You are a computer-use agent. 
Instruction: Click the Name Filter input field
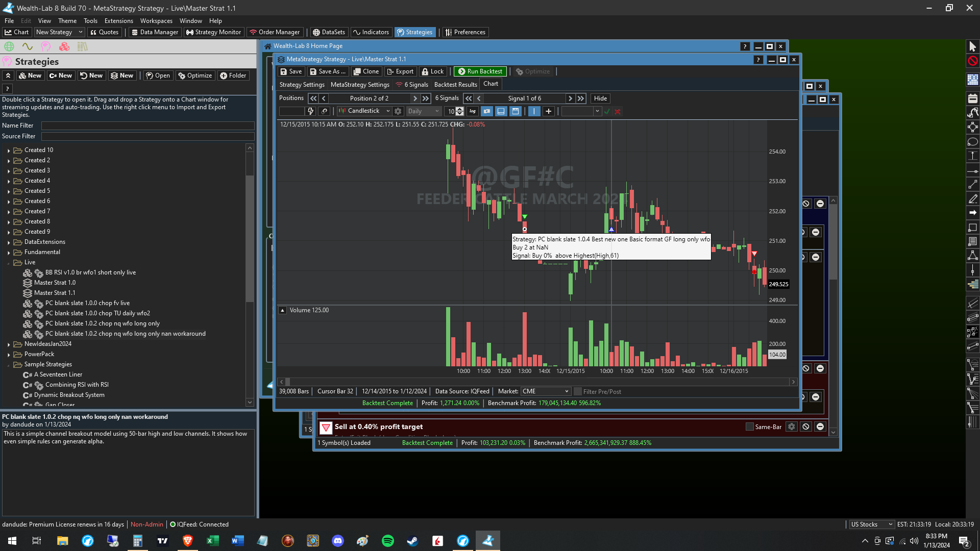click(x=147, y=126)
